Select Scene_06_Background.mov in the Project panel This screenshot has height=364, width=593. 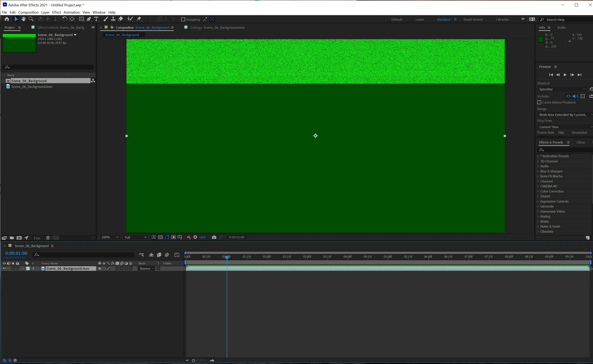tap(32, 87)
